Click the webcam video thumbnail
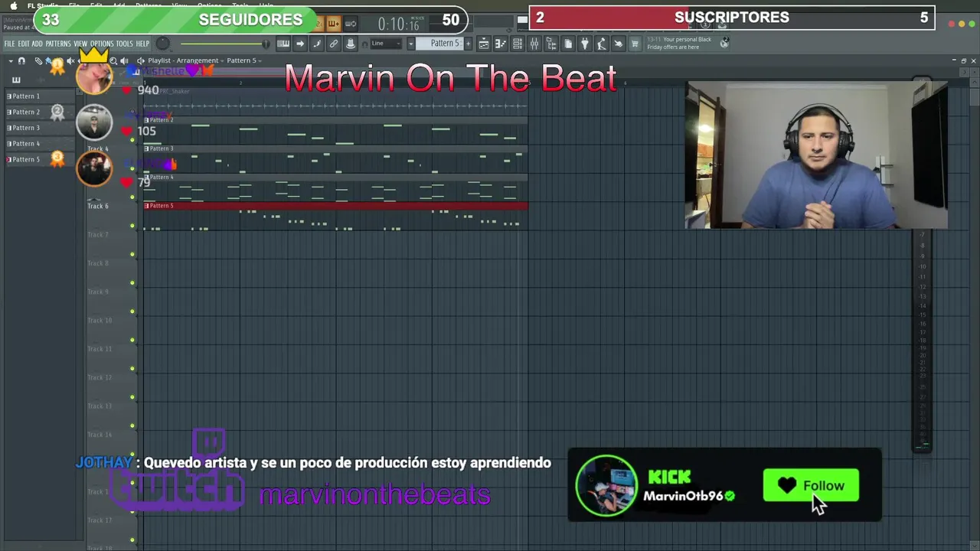 pos(816,155)
